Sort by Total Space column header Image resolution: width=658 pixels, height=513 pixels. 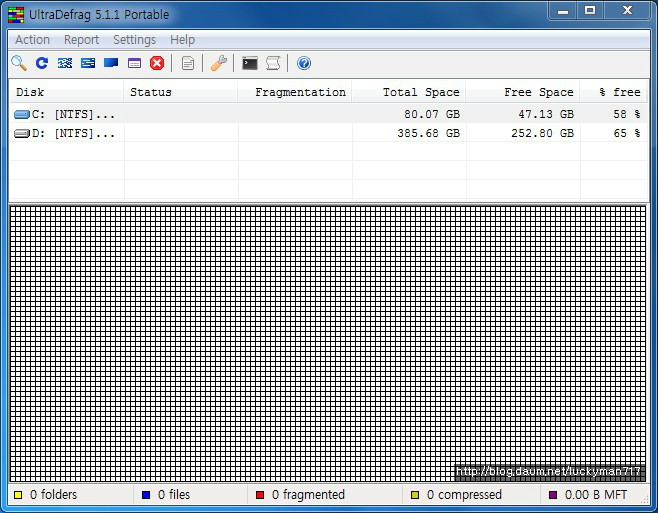409,92
